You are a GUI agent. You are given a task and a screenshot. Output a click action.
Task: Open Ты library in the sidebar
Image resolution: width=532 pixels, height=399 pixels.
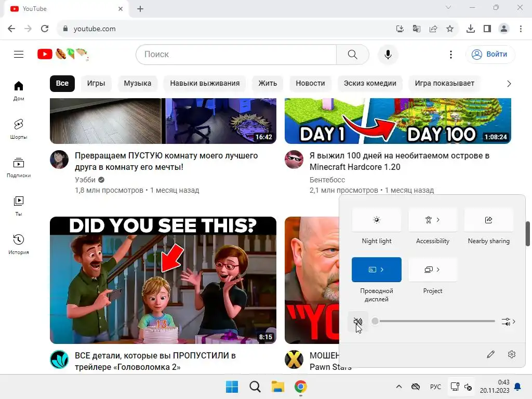pyautogui.click(x=19, y=206)
